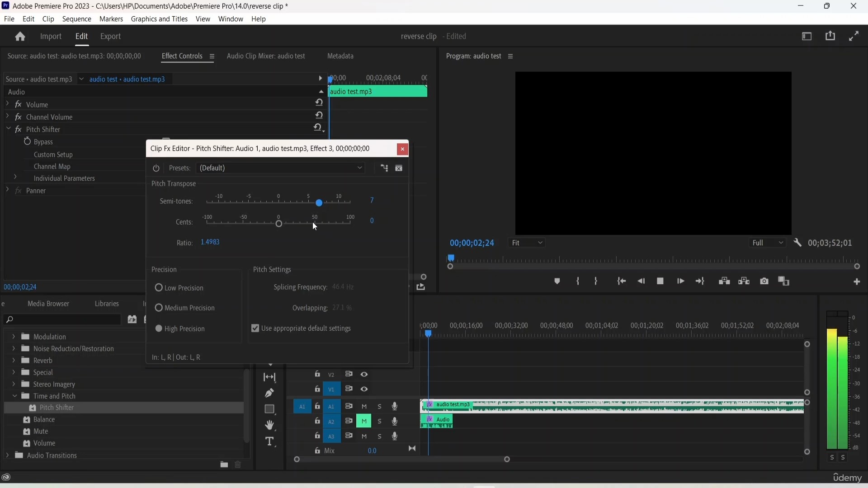Collapse Time and Pitch folder

(x=14, y=397)
